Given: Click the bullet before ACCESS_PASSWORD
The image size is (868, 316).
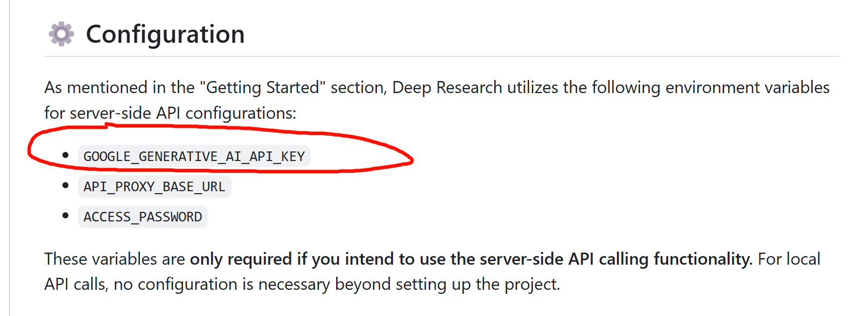Looking at the screenshot, I should pyautogui.click(x=65, y=216).
